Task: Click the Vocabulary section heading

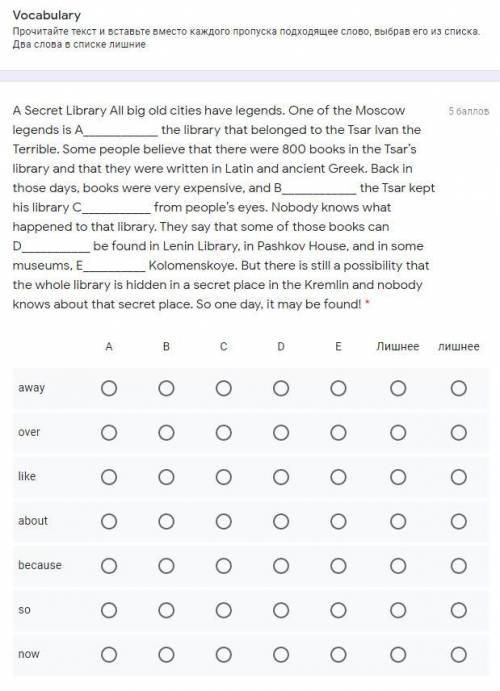Action: coord(47,15)
